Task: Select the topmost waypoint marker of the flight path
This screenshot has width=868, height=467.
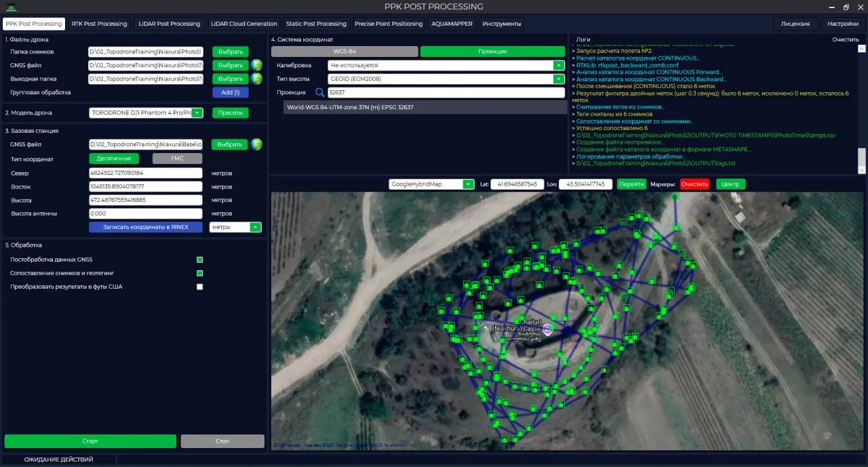Action: pyautogui.click(x=675, y=196)
